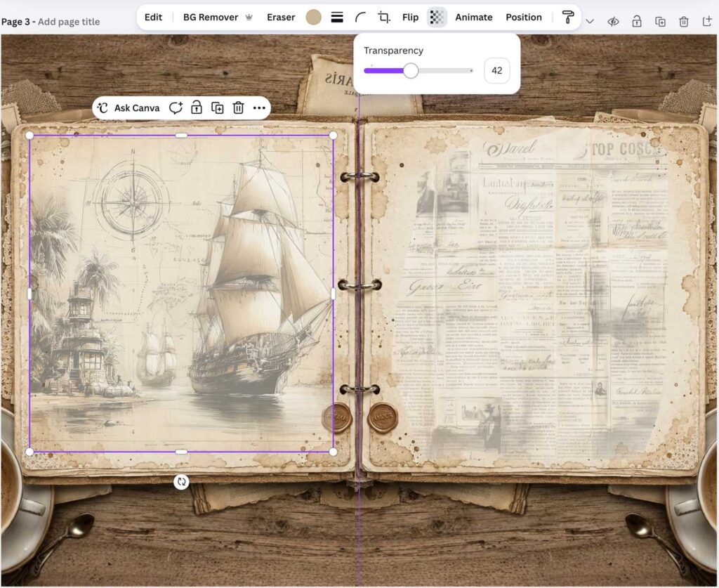Expand page options chevron
This screenshot has width=719, height=588.
click(590, 22)
